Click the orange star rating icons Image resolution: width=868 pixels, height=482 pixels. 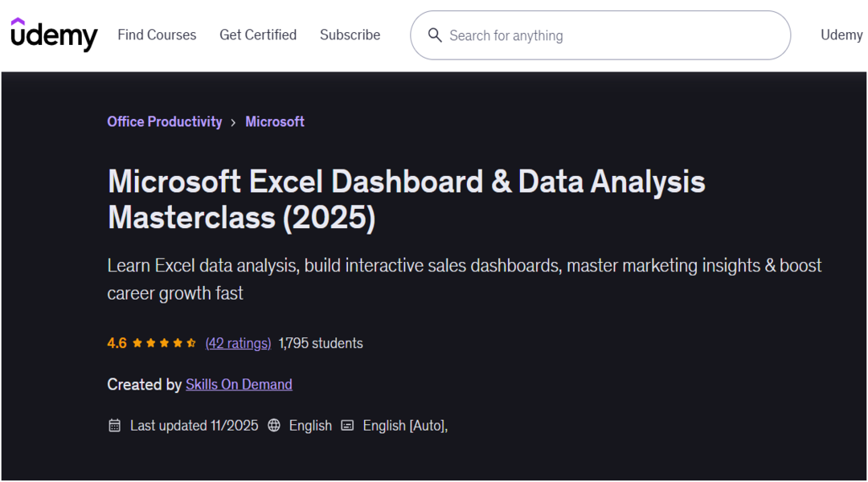[164, 343]
